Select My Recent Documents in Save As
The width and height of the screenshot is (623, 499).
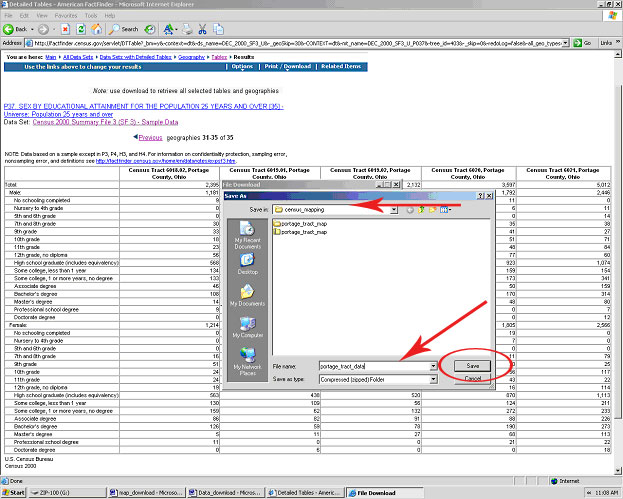tap(247, 235)
